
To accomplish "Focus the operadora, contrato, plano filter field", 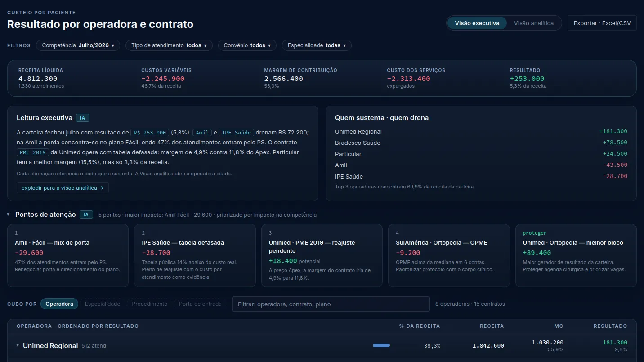I will 331,304.
